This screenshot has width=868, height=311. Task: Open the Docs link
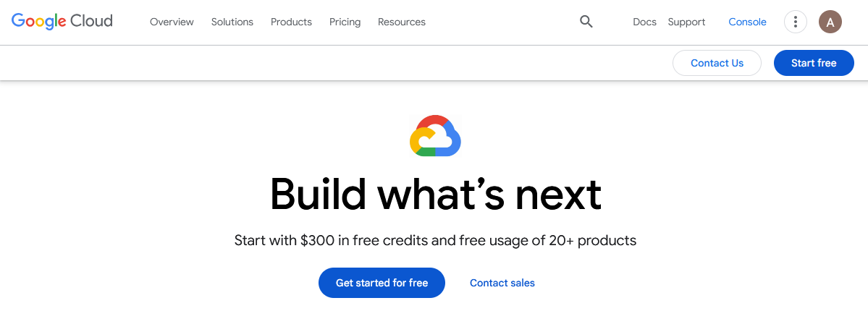[x=644, y=22]
